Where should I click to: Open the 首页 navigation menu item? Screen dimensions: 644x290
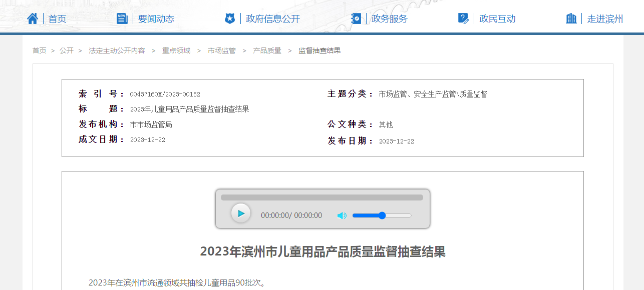tap(58, 19)
